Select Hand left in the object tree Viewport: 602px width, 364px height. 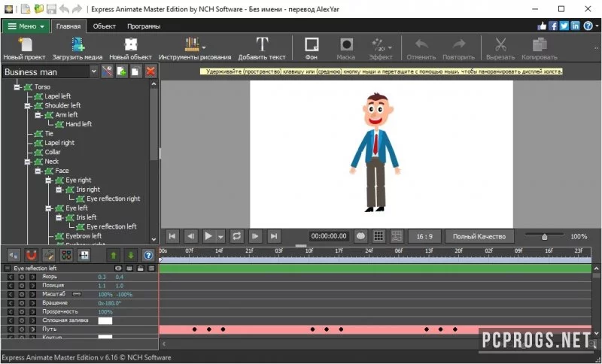pyautogui.click(x=79, y=124)
